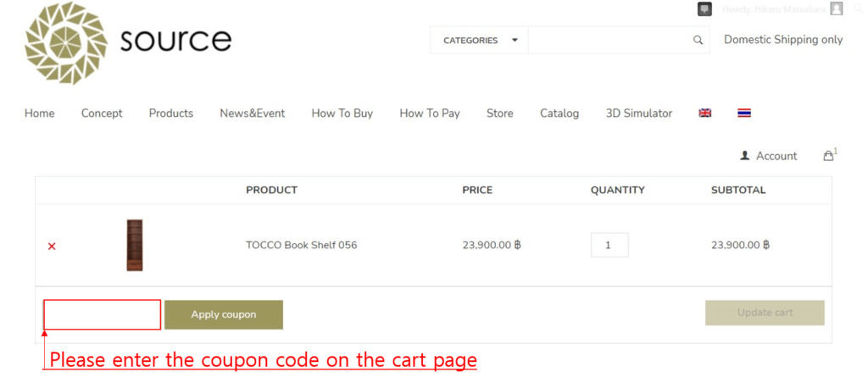Click the search magnifier icon
This screenshot has width=868, height=383.
(698, 40)
